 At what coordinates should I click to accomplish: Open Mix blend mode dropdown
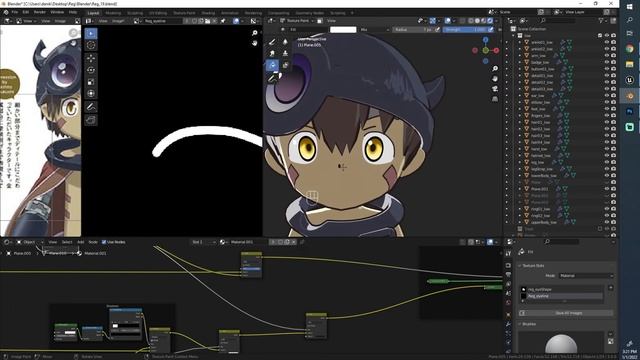point(374,30)
